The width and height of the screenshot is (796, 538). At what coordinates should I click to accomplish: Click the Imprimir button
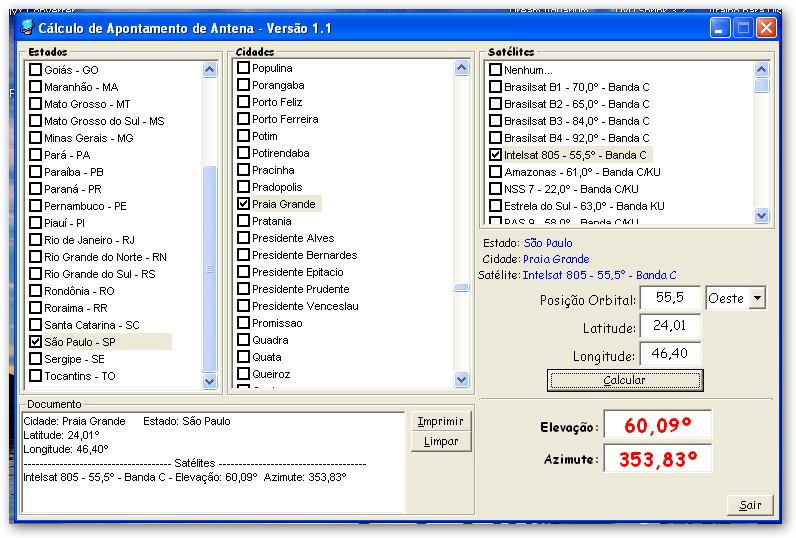(441, 421)
